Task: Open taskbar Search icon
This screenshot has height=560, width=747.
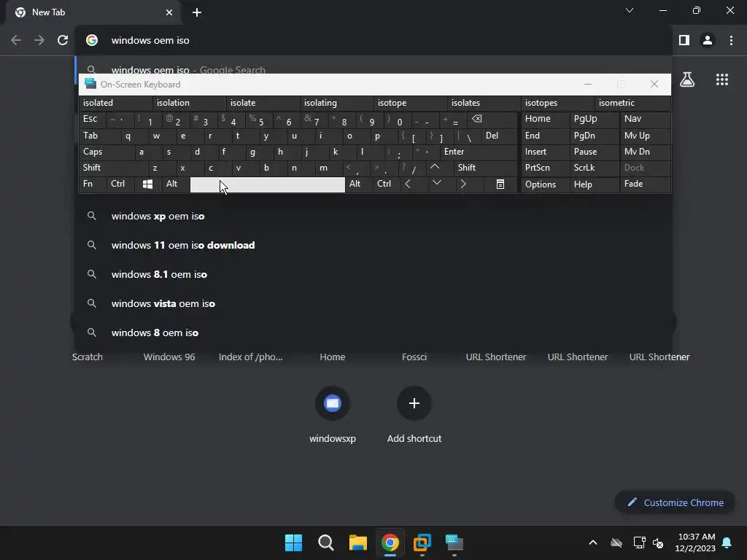Action: click(x=326, y=542)
